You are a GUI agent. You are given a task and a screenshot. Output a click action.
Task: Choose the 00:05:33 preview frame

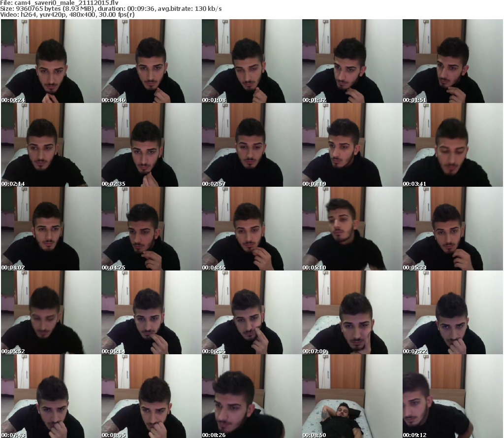453,229
